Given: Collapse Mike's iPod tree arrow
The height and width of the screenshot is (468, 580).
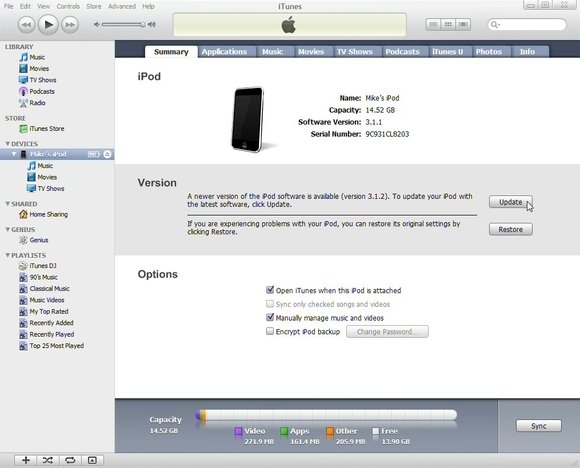Looking at the screenshot, I should click(x=14, y=154).
